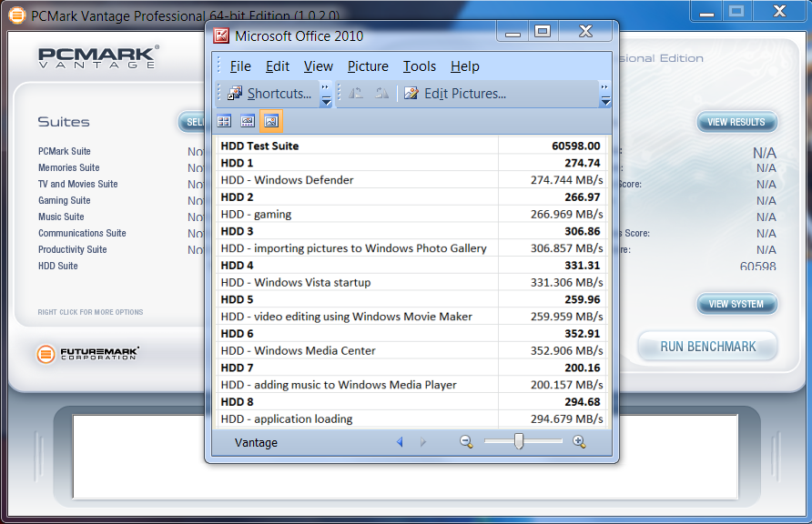
Task: Switch to Filmstrip View icon
Action: click(x=248, y=121)
